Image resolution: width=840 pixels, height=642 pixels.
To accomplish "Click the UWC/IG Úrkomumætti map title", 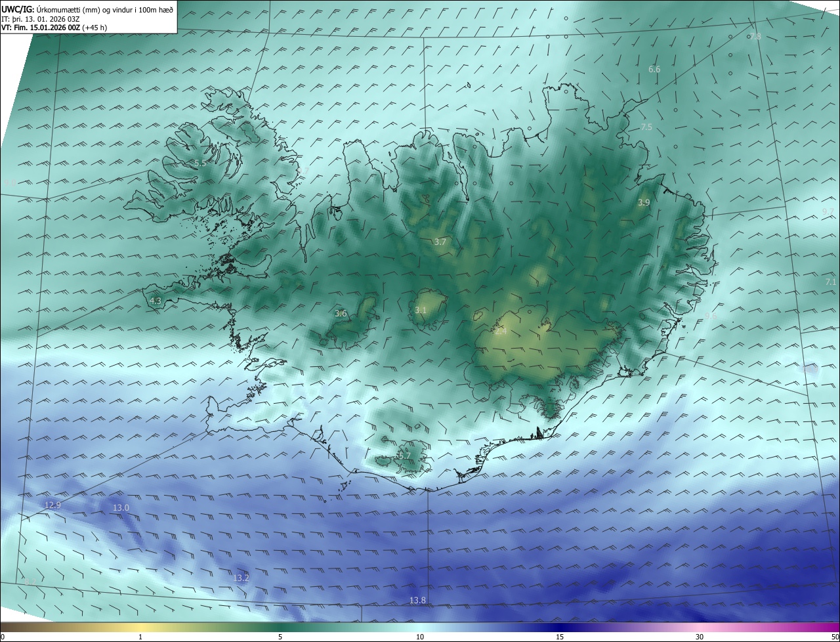I will click(87, 9).
